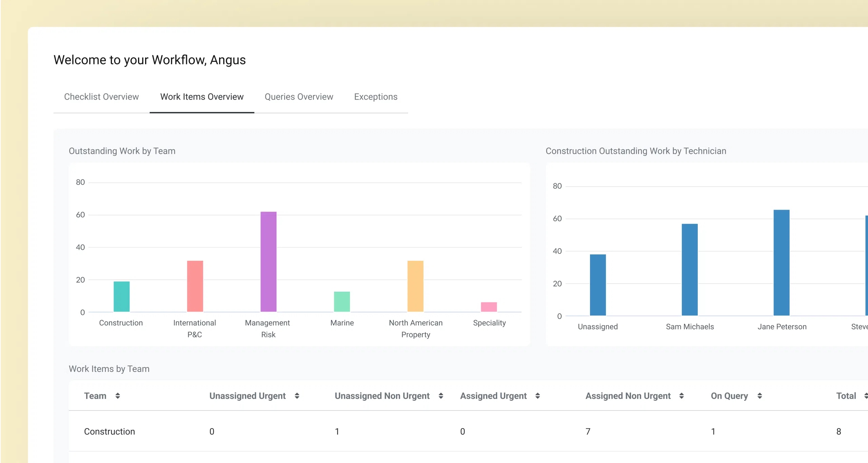Switch to Queries Overview tab
Image resolution: width=868 pixels, height=463 pixels.
299,97
